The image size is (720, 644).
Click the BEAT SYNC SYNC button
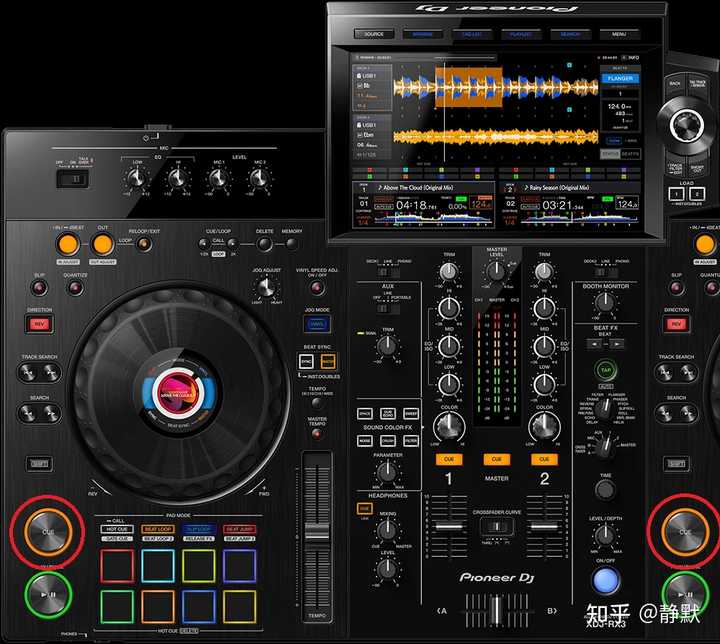click(306, 362)
